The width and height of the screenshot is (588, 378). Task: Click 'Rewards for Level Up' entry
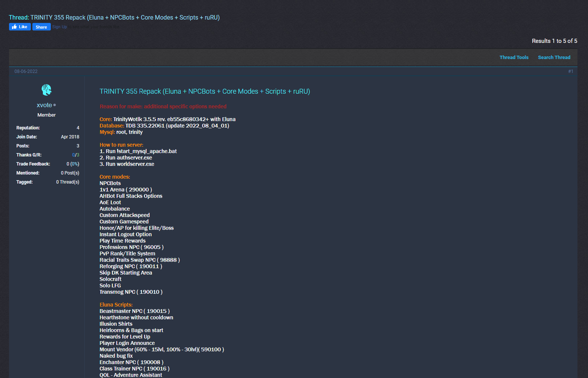[x=125, y=337]
